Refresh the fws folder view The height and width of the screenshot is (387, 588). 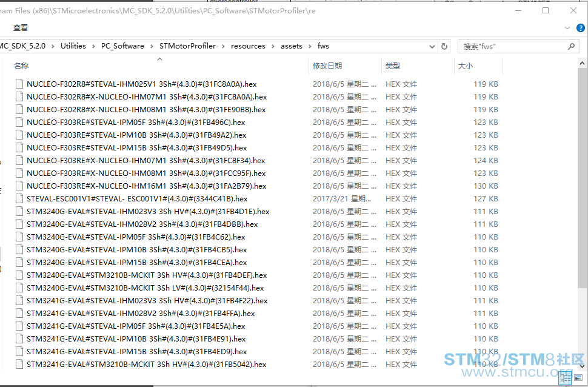pos(444,46)
